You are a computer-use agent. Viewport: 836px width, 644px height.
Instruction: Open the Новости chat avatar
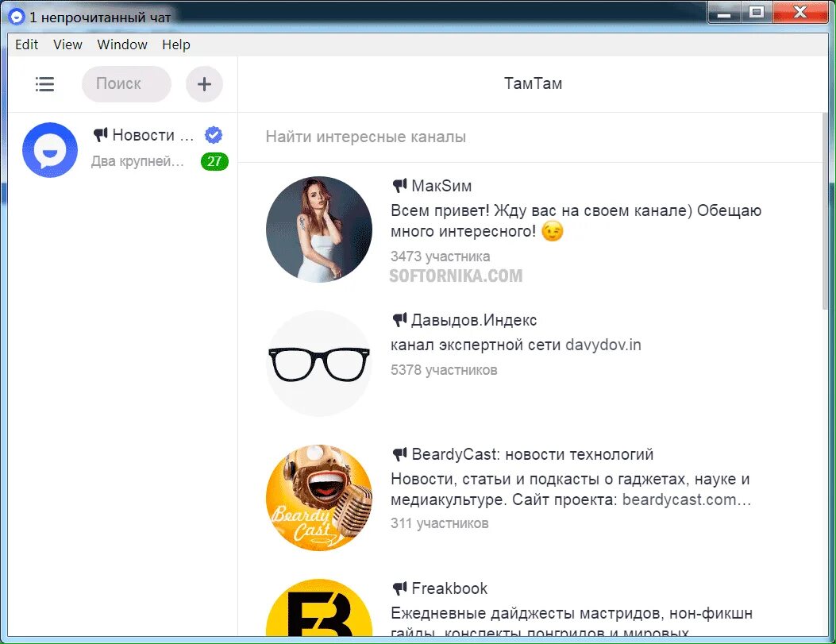pyautogui.click(x=50, y=150)
